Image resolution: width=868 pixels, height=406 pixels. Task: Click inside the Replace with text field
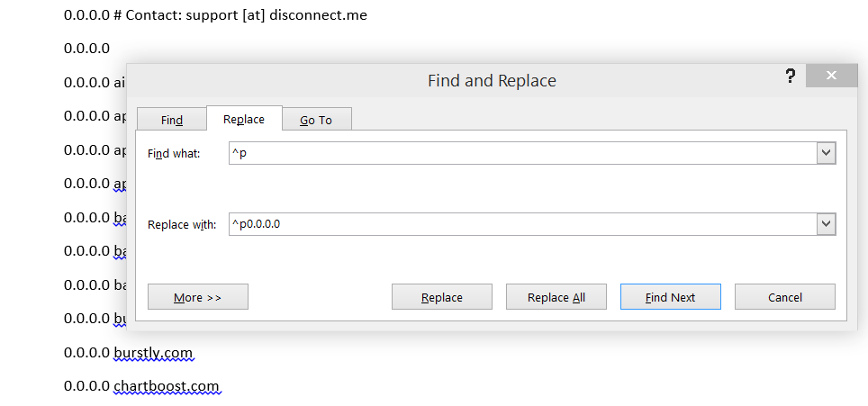click(x=522, y=224)
